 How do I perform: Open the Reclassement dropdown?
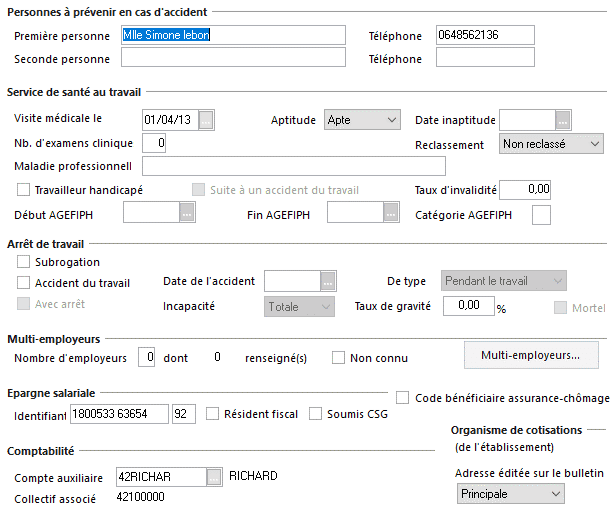click(551, 144)
